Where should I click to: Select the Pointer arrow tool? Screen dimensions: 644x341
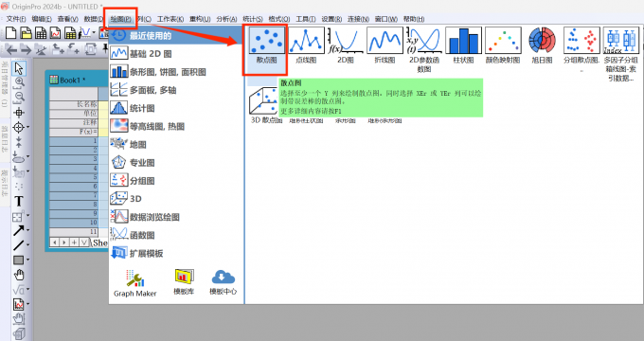[x=19, y=68]
